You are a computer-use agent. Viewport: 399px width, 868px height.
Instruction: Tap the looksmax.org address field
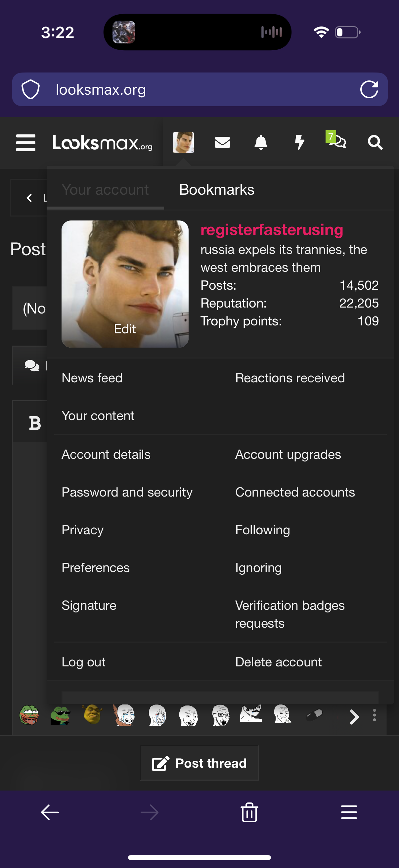click(x=189, y=90)
